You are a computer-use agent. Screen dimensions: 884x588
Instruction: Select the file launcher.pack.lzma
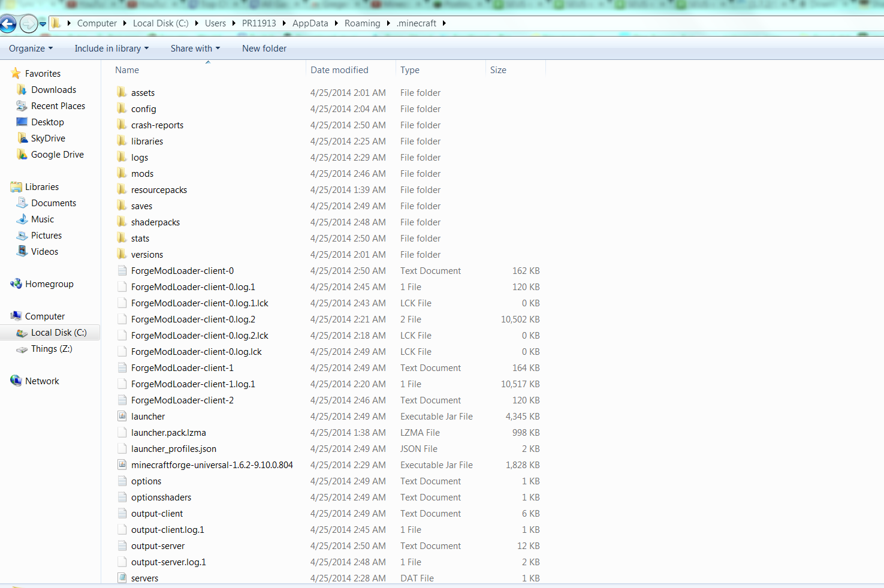click(168, 433)
